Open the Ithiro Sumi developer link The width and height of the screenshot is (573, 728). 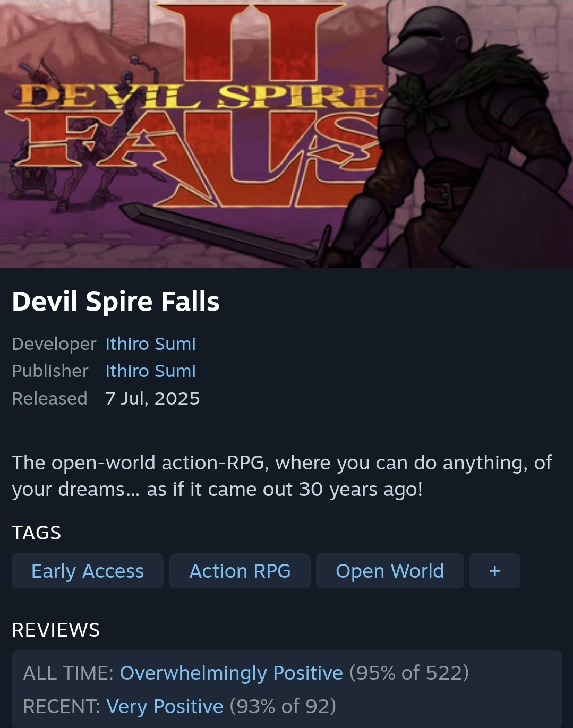150,344
